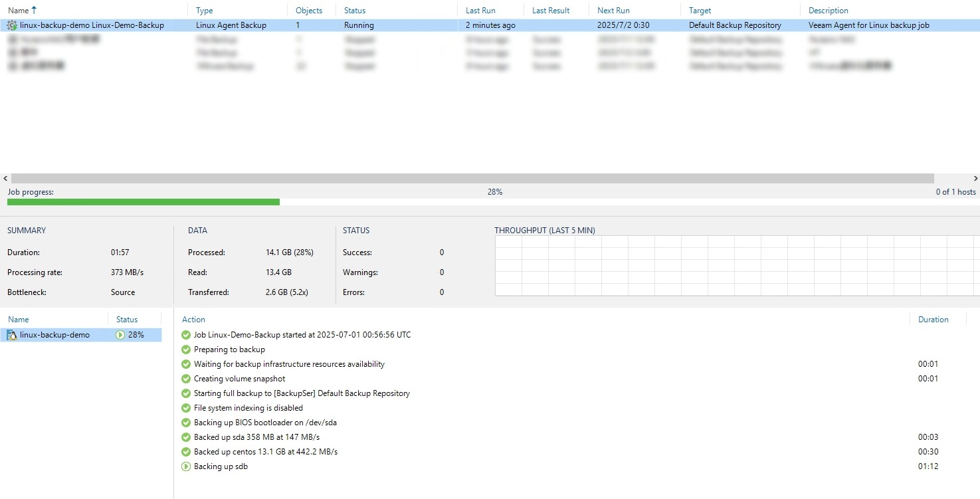Sort jobs by the Name column header

click(19, 11)
